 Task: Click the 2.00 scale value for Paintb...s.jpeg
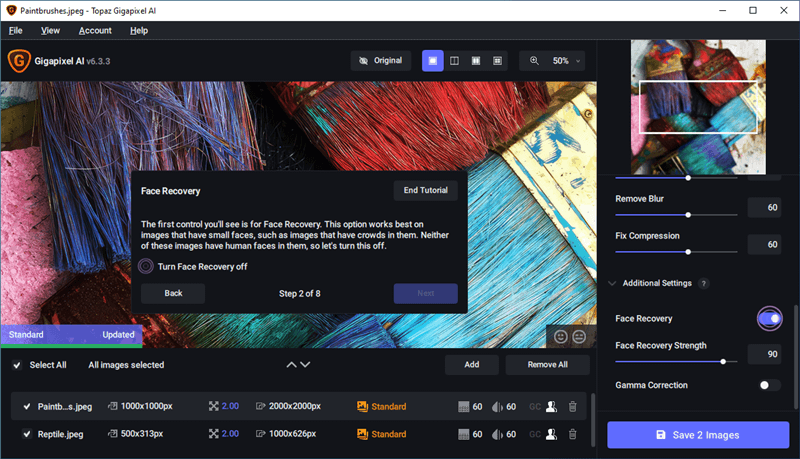point(230,406)
